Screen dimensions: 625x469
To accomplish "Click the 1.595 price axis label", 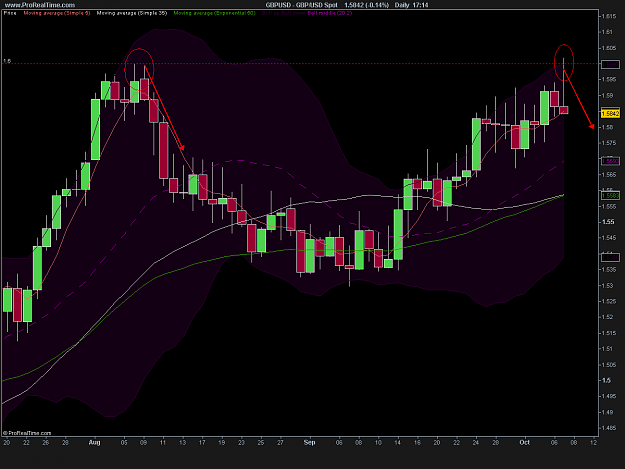I will 609,79.
